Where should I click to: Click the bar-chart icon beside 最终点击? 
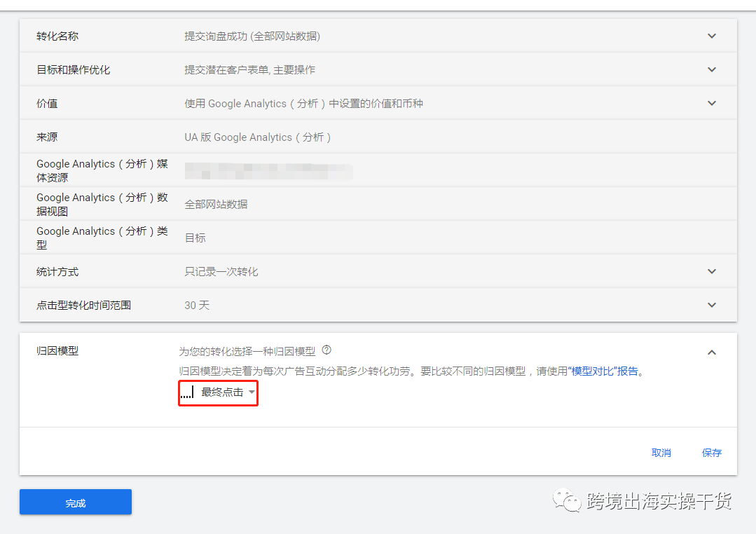[186, 393]
